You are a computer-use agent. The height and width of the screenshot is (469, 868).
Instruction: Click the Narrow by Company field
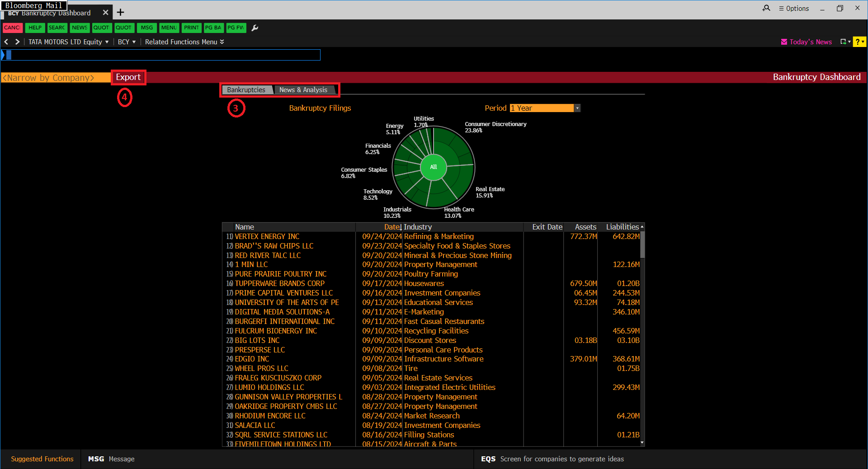(56, 78)
